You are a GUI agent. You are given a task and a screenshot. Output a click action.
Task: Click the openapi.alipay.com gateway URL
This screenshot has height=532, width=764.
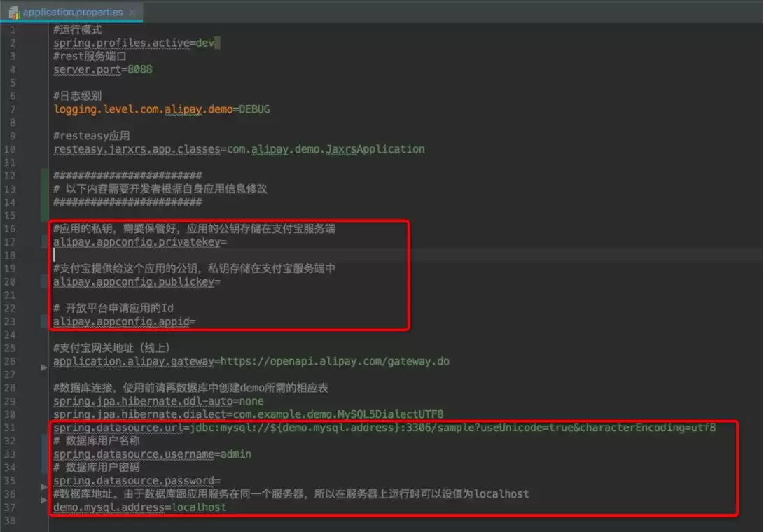pos(335,361)
